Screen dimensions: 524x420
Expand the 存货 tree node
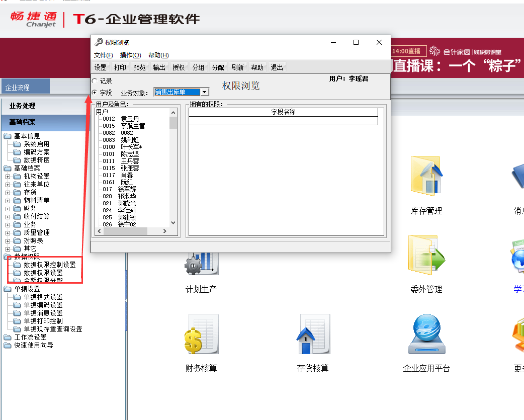click(8, 193)
